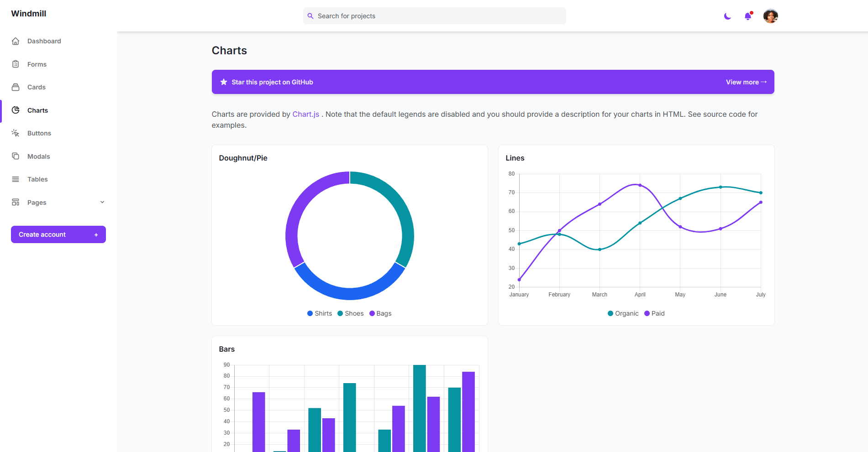Open the user avatar profile menu
This screenshot has width=868, height=452.
click(771, 16)
